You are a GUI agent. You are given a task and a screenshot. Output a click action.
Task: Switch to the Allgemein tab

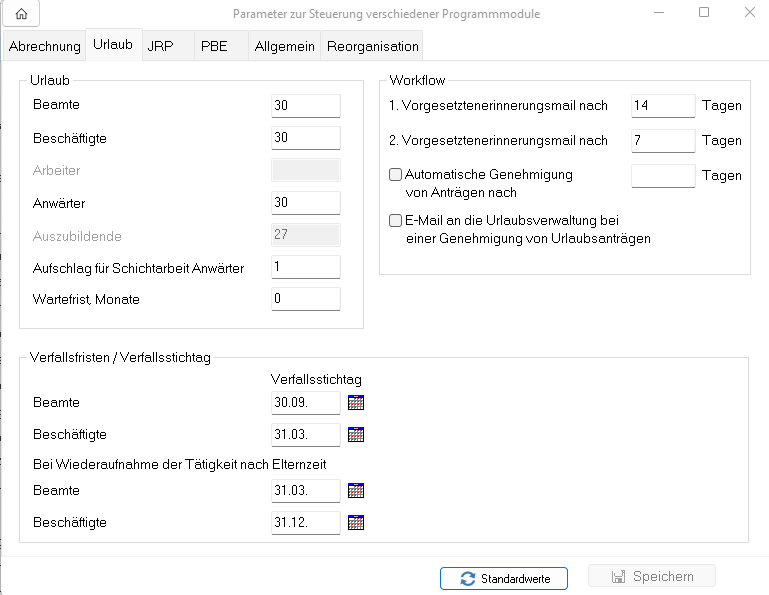coord(284,46)
